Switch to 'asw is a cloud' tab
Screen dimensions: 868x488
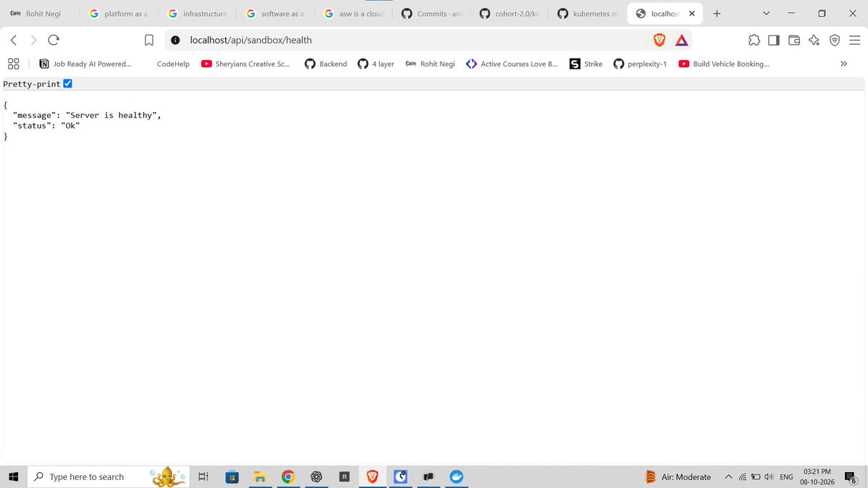(353, 14)
